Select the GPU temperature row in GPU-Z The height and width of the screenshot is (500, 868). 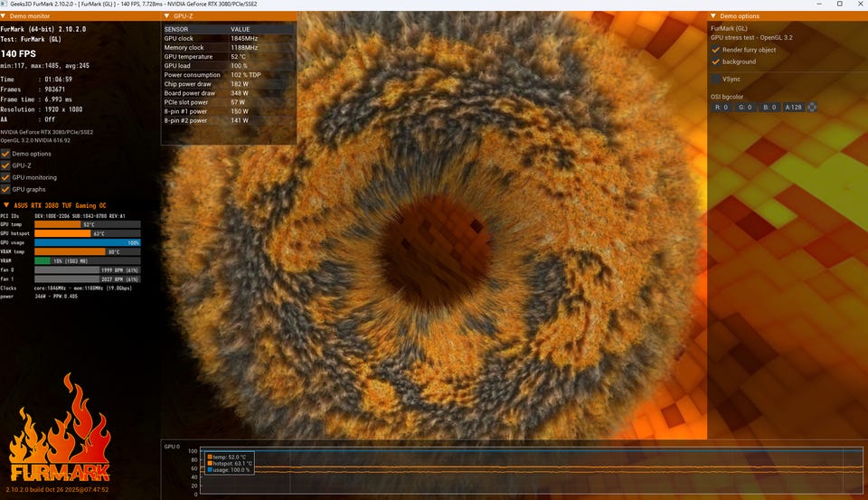tap(229, 56)
